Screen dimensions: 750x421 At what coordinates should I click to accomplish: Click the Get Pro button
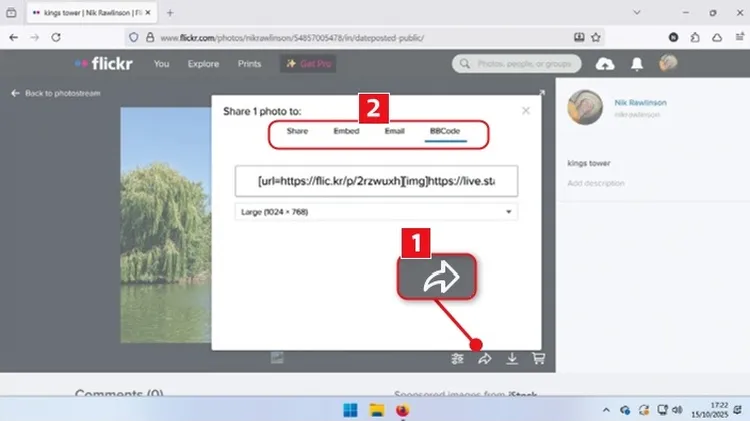[x=310, y=64]
